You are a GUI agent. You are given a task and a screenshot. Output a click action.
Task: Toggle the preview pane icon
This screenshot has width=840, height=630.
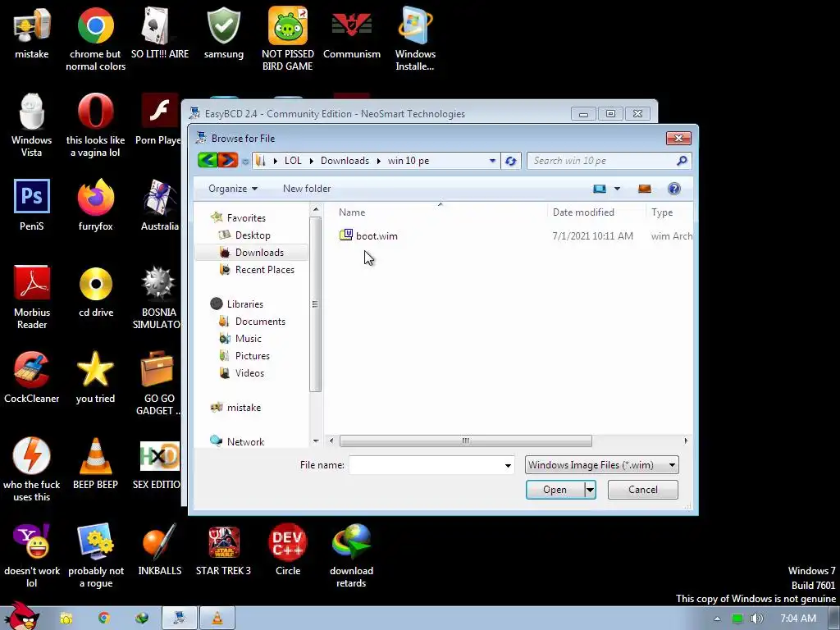(x=645, y=189)
